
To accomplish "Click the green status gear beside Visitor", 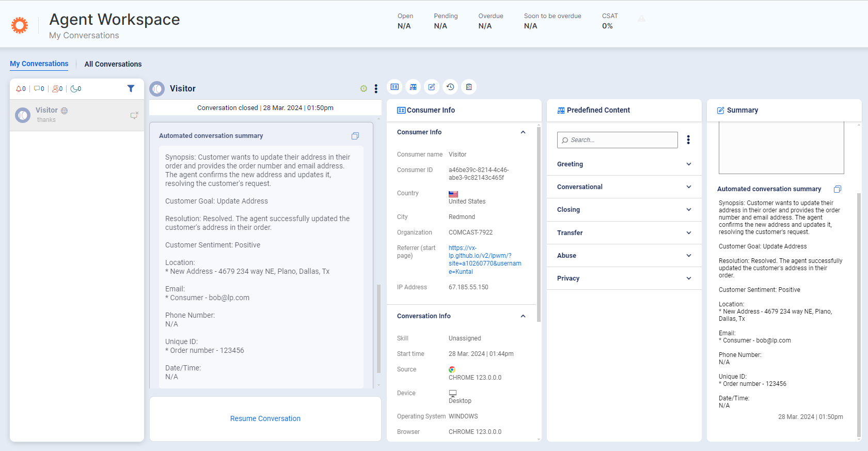I will 364,89.
